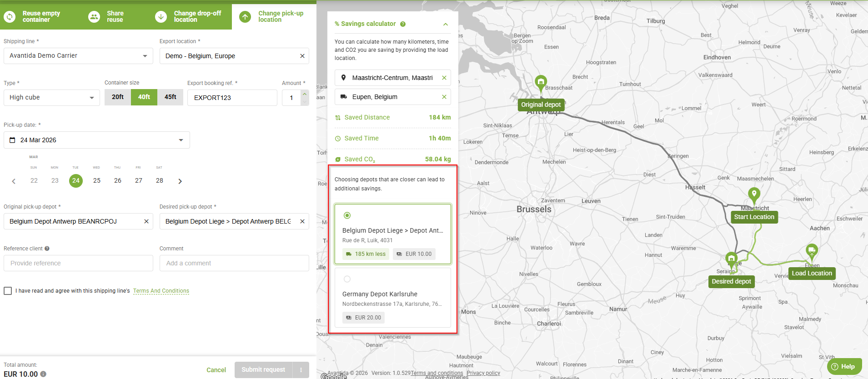This screenshot has width=868, height=379.
Task: Open the container Type dropdown
Action: coord(52,98)
